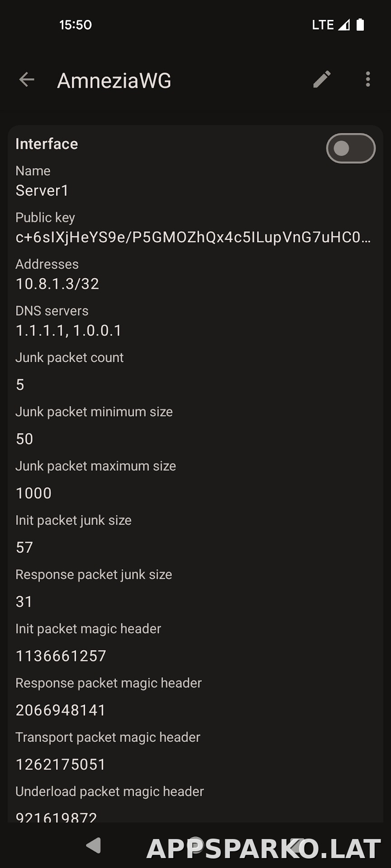
Task: Edit tunnel with the pencil icon
Action: pyautogui.click(x=322, y=80)
